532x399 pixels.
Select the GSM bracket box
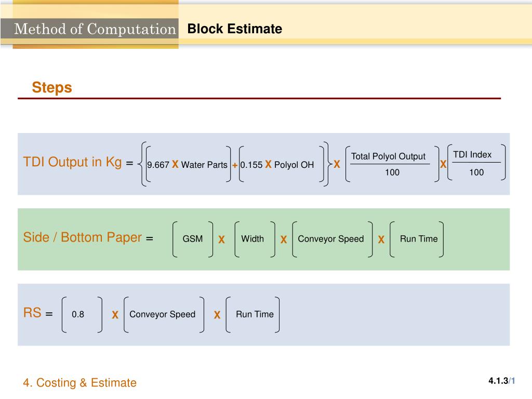[x=193, y=239]
